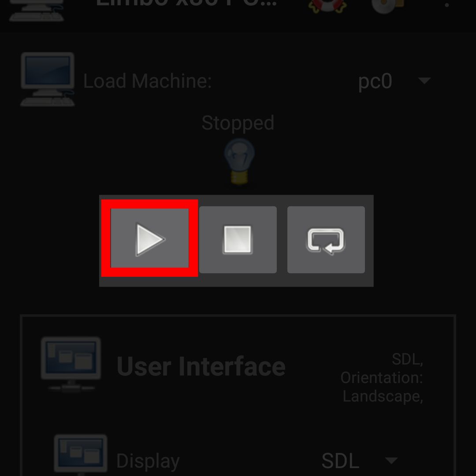
Task: Select the SDL, Orientation: Landscape summary text
Action: tap(382, 378)
